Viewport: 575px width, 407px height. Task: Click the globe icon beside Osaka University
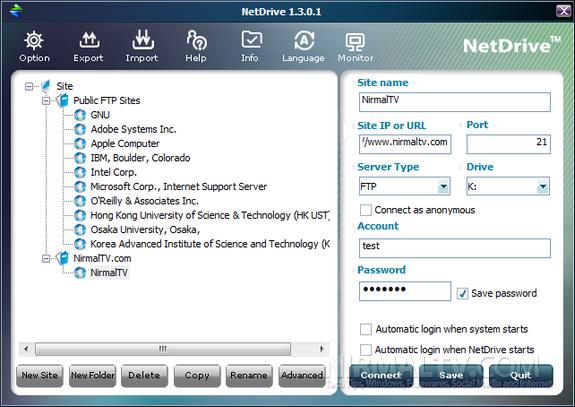pyautogui.click(x=80, y=230)
